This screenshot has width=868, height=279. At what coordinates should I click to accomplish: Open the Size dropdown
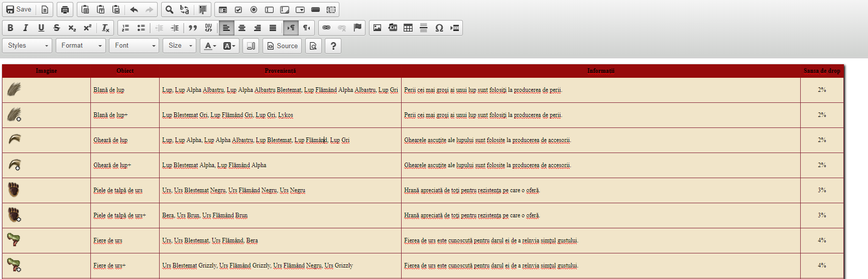tap(179, 46)
